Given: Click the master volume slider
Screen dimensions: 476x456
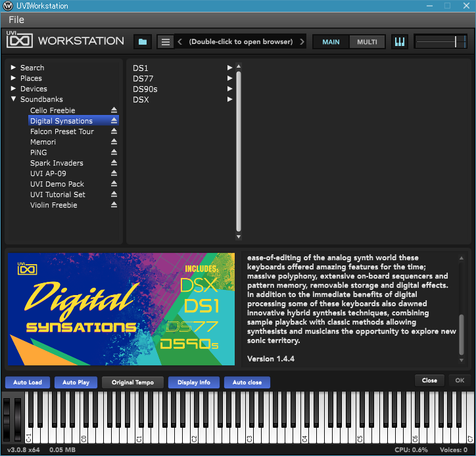Looking at the screenshot, I should coord(440,41).
